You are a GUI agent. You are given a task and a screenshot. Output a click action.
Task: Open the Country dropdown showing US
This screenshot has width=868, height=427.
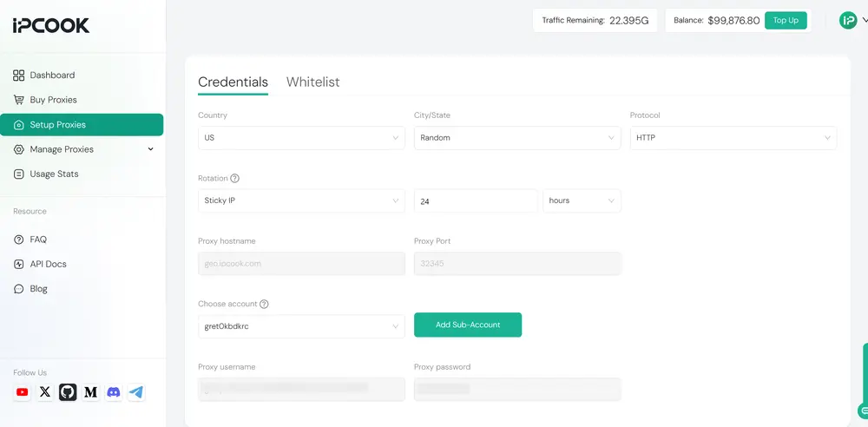click(x=301, y=138)
